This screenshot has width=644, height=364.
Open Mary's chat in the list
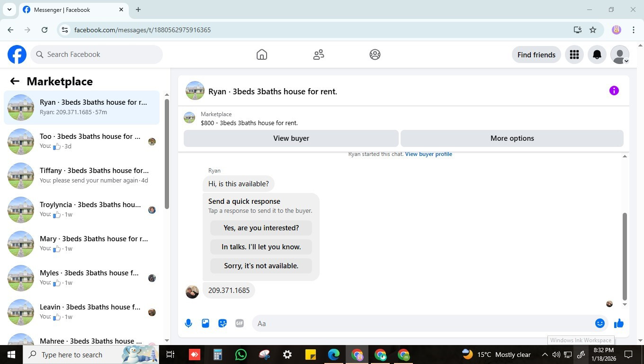pyautogui.click(x=82, y=244)
